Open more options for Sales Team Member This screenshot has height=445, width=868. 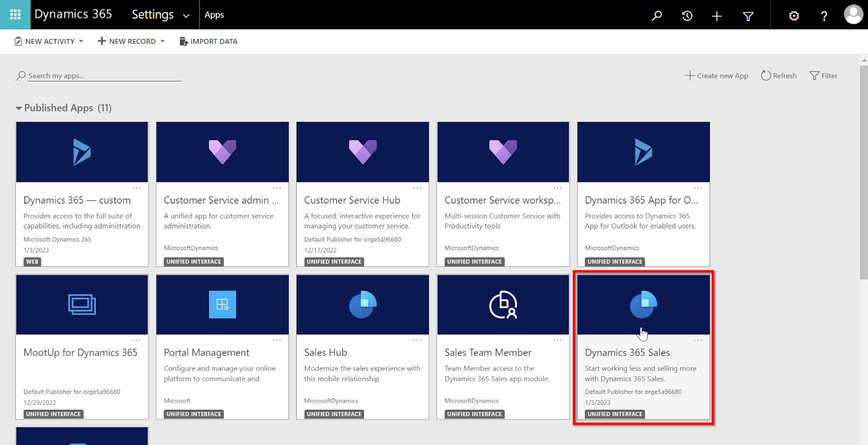558,341
